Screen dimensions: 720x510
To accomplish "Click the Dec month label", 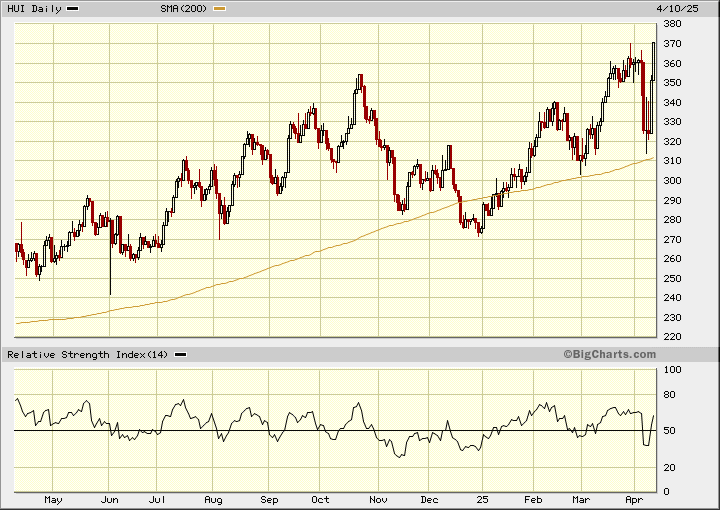I will (x=429, y=500).
